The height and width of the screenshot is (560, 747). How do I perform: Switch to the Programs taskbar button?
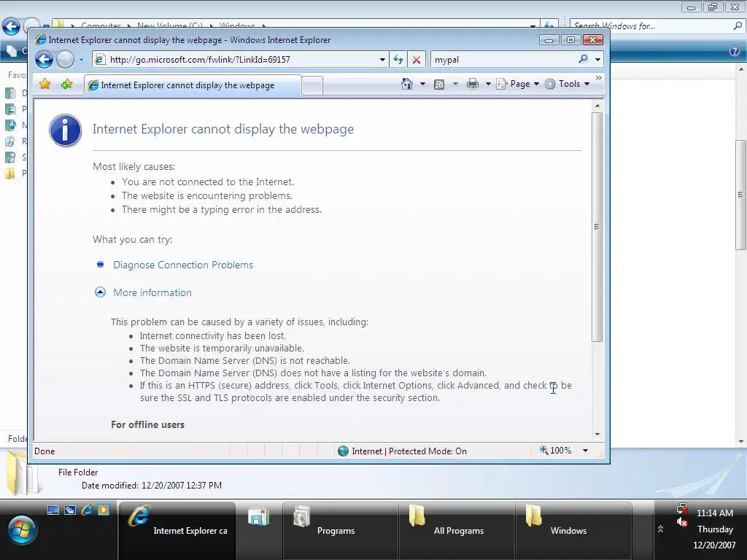341,530
